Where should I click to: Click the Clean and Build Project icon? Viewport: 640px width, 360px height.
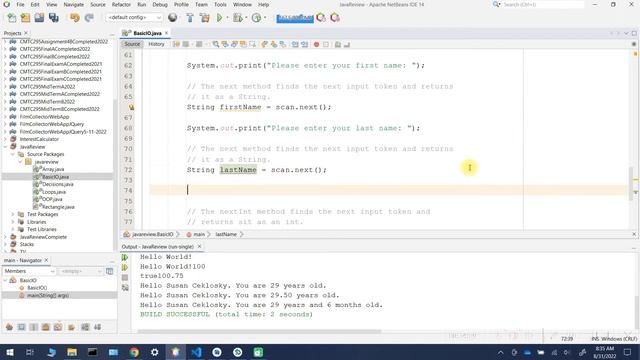(x=204, y=18)
